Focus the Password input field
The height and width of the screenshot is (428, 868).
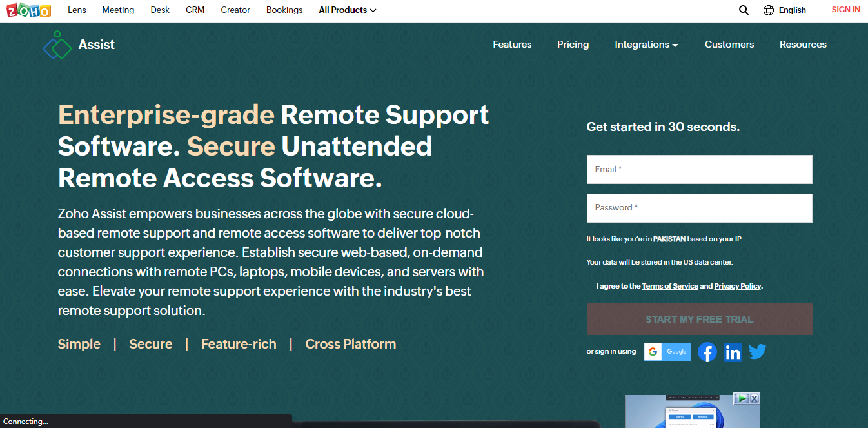pos(699,208)
